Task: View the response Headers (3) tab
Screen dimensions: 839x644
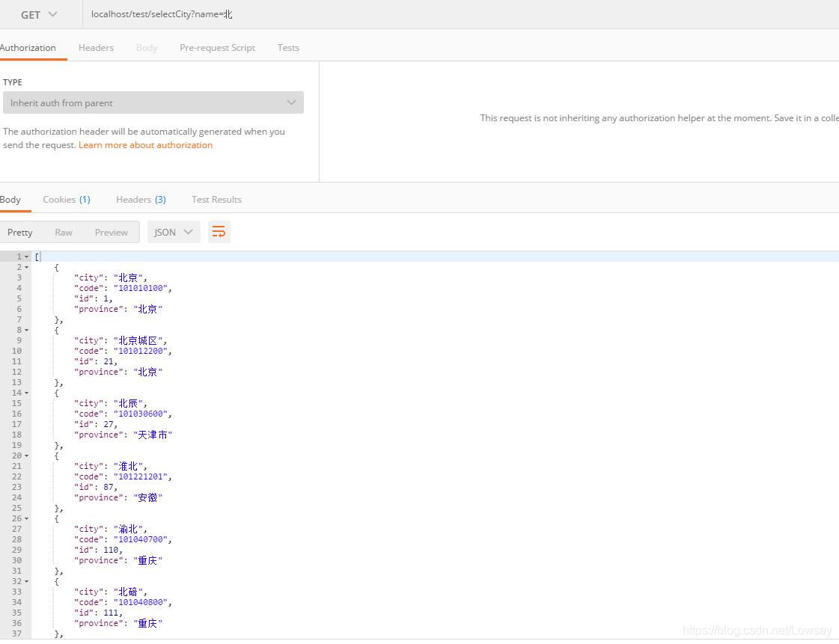Action: (x=141, y=200)
